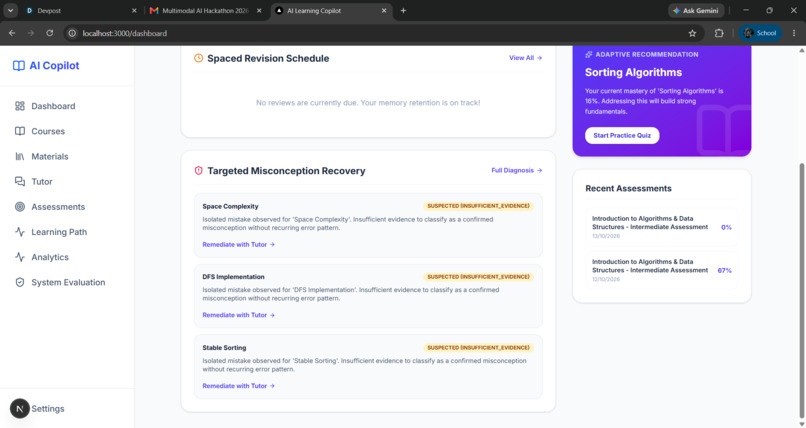Viewport: 806px width, 428px height.
Task: Click the Tutor chat bubbles icon
Action: (20, 181)
